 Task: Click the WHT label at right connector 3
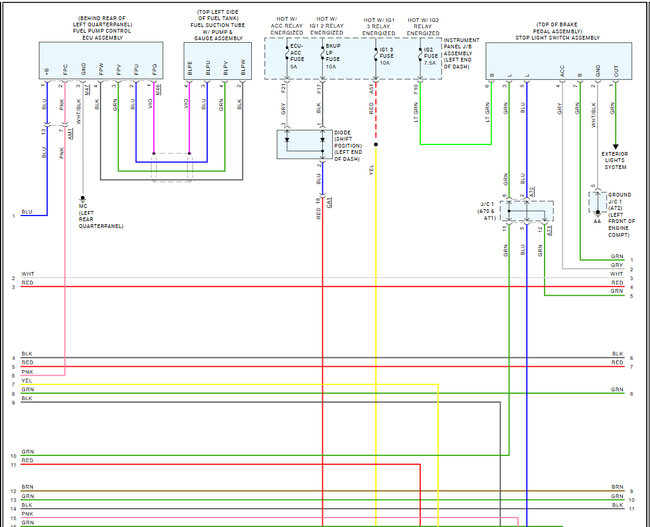click(x=616, y=274)
